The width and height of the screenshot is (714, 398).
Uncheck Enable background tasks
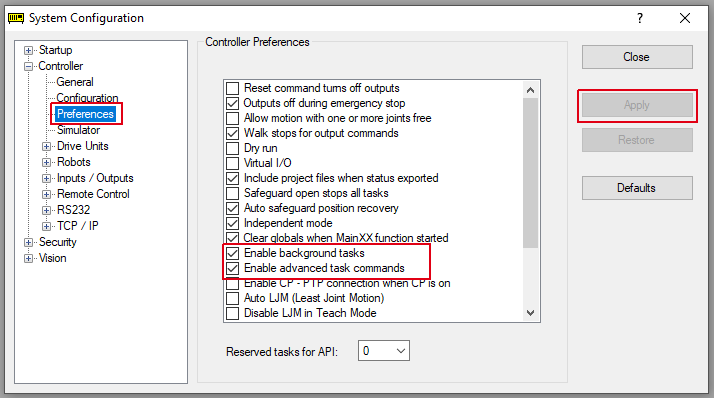pyautogui.click(x=233, y=253)
